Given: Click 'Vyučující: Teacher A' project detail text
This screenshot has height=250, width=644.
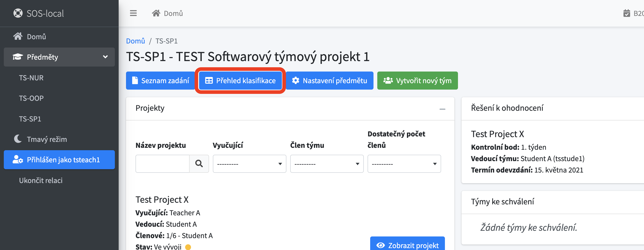Looking at the screenshot, I should click(x=168, y=213).
